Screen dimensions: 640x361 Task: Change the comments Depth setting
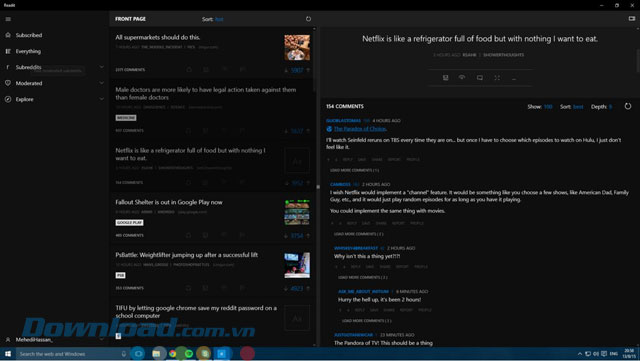point(611,107)
